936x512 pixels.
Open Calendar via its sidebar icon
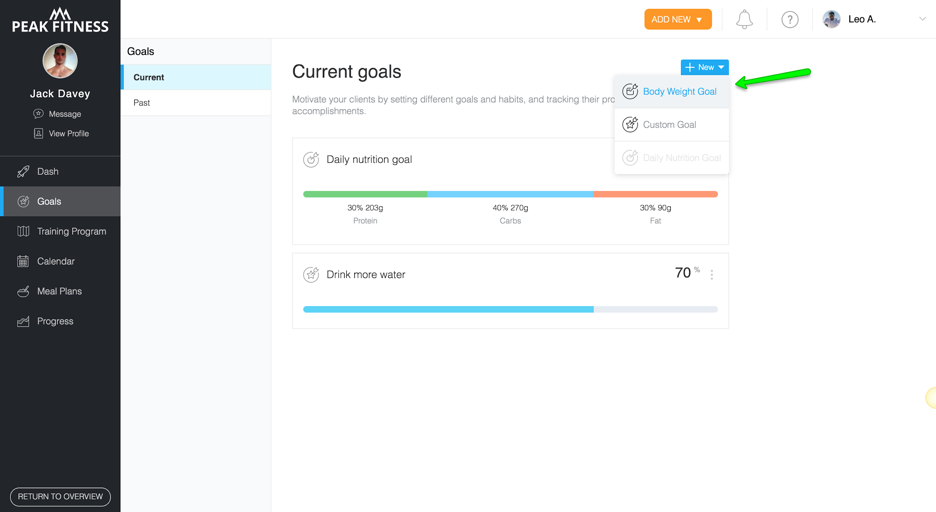click(23, 261)
